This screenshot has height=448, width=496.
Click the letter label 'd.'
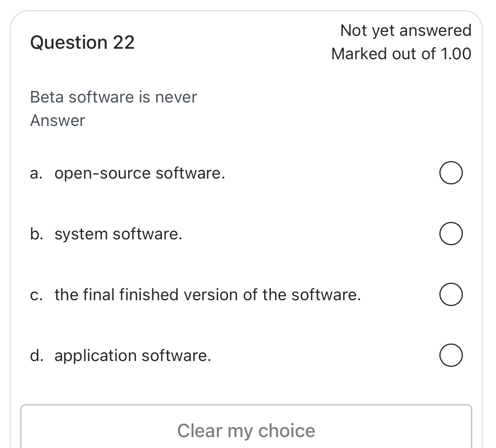(x=36, y=355)
